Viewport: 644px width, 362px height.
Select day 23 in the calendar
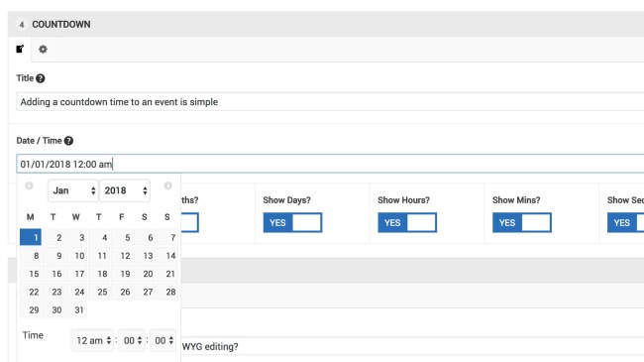click(54, 292)
